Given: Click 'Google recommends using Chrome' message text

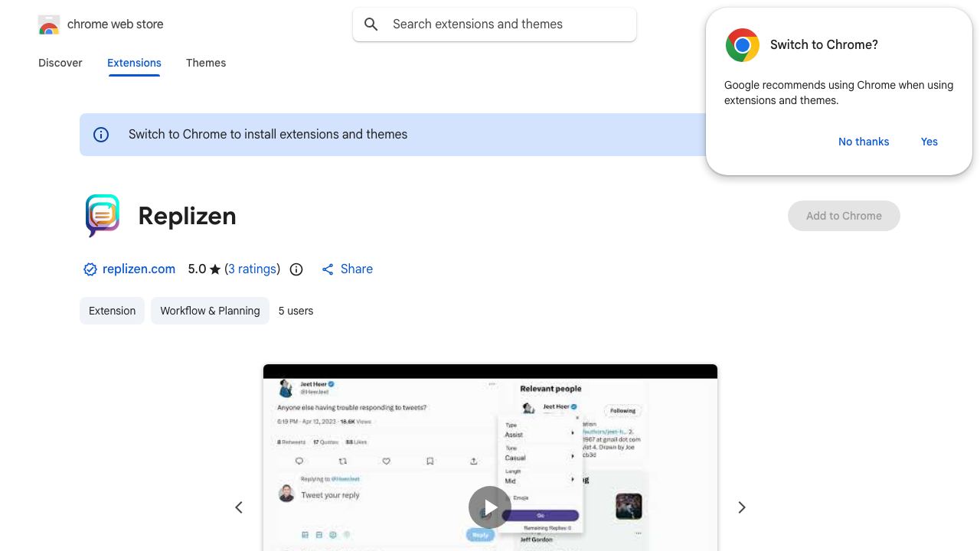Looking at the screenshot, I should click(x=838, y=93).
